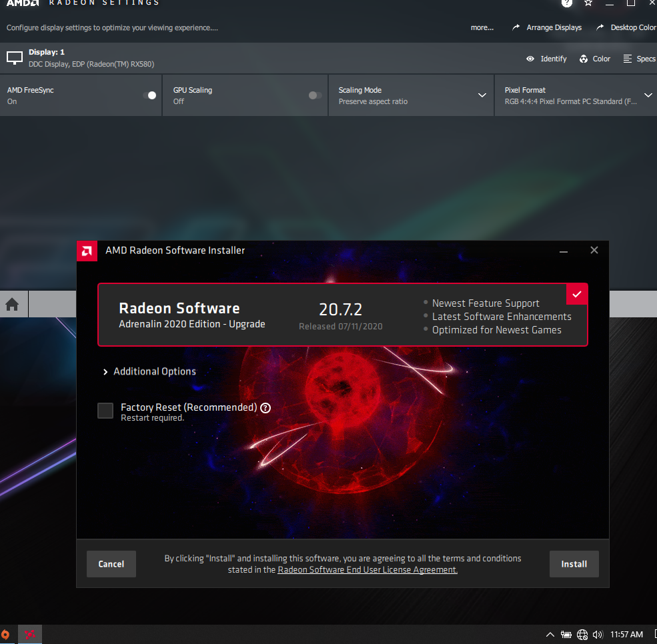Click 'Latest Software Enhancements' bullet text
Screen dimensions: 657x644
[502, 317]
